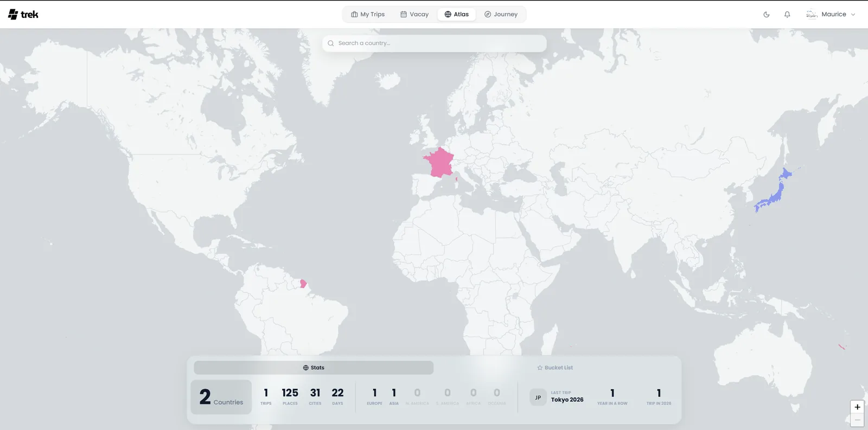Select the Atlas tab
Viewport: 868px width, 430px height.
(457, 15)
